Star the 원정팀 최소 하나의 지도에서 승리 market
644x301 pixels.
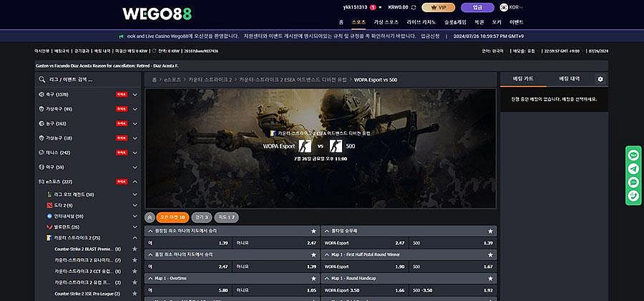coord(314,231)
